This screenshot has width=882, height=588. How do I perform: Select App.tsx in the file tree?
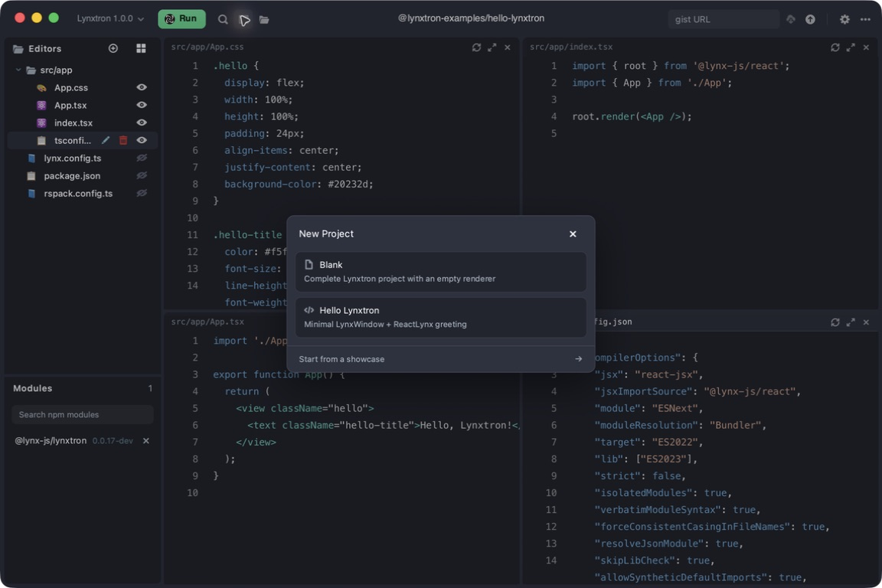coord(70,105)
